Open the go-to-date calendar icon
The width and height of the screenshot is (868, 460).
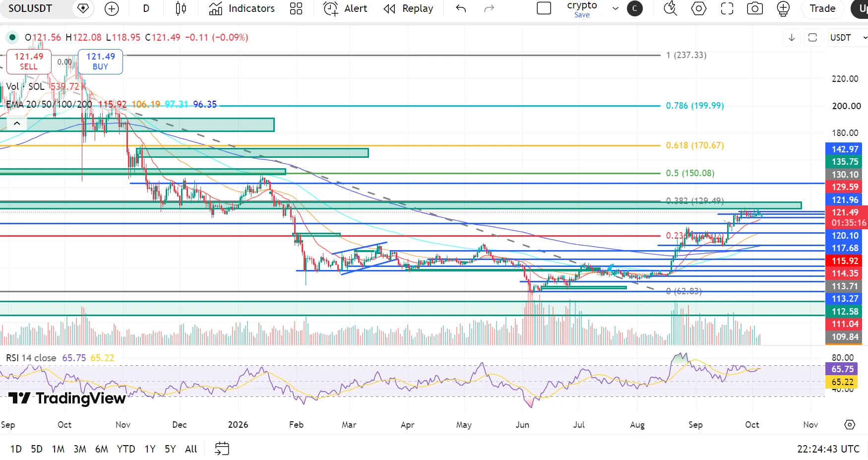(222, 449)
